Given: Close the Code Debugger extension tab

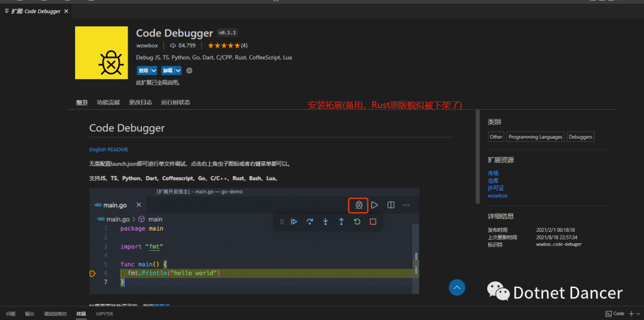Looking at the screenshot, I should [66, 11].
